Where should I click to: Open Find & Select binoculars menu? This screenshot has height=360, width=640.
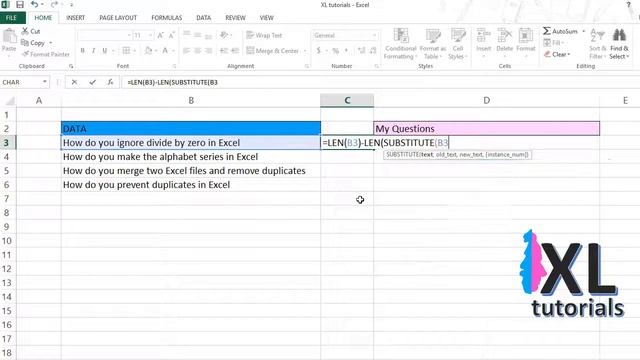click(x=619, y=44)
